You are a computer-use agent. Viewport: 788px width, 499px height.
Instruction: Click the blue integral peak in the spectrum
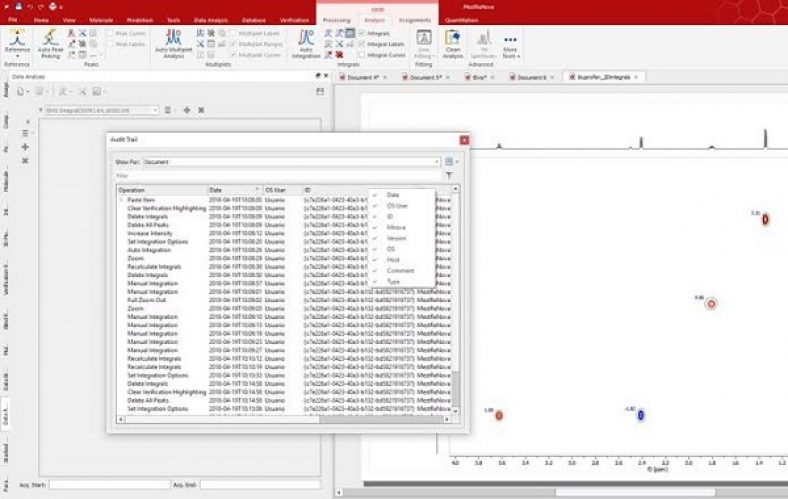(x=641, y=415)
